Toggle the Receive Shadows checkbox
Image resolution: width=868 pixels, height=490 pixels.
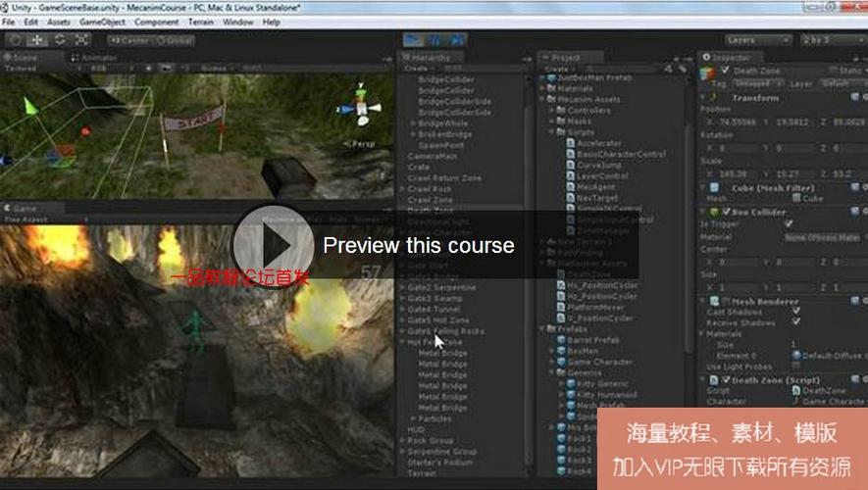796,321
